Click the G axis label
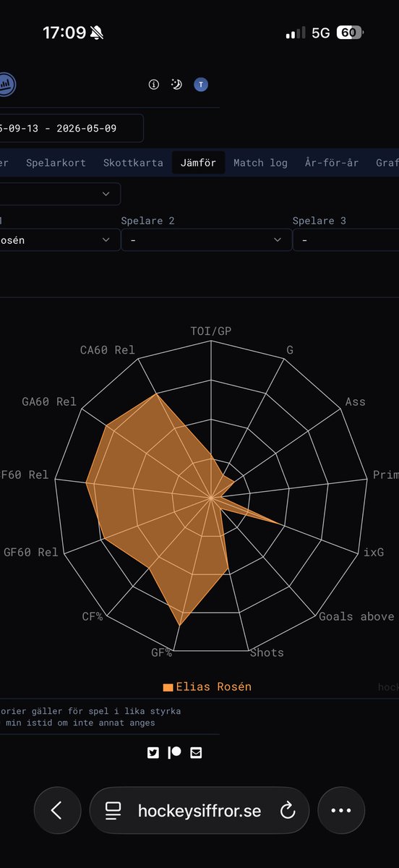Viewport: 399px width, 868px height. 289,349
